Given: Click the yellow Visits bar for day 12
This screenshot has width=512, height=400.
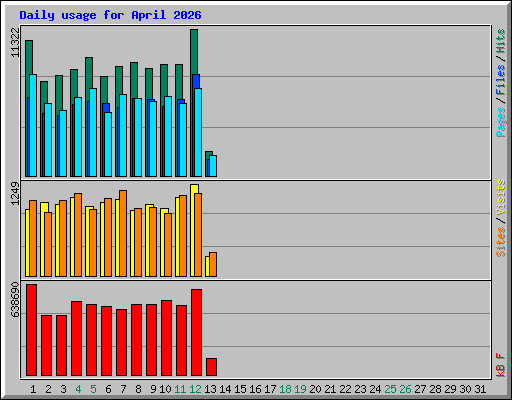Looking at the screenshot, I should tap(194, 189).
